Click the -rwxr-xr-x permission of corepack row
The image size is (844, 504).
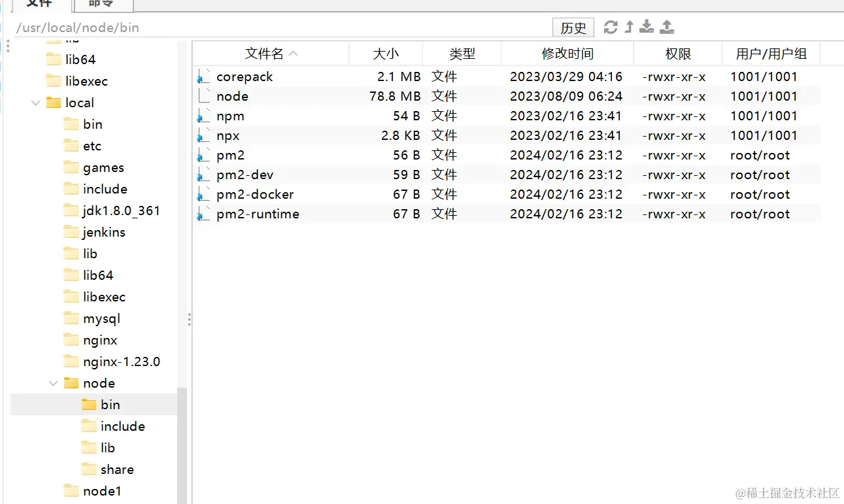pos(674,77)
